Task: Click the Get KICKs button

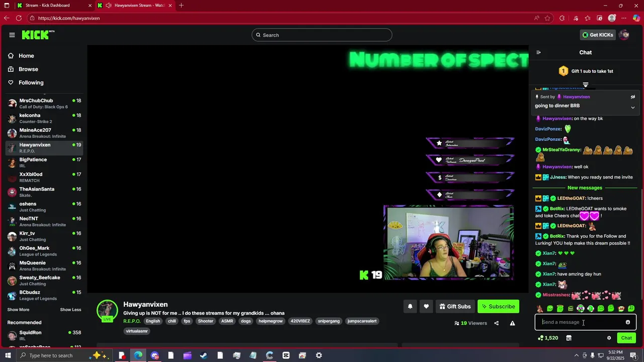Action: pyautogui.click(x=598, y=35)
